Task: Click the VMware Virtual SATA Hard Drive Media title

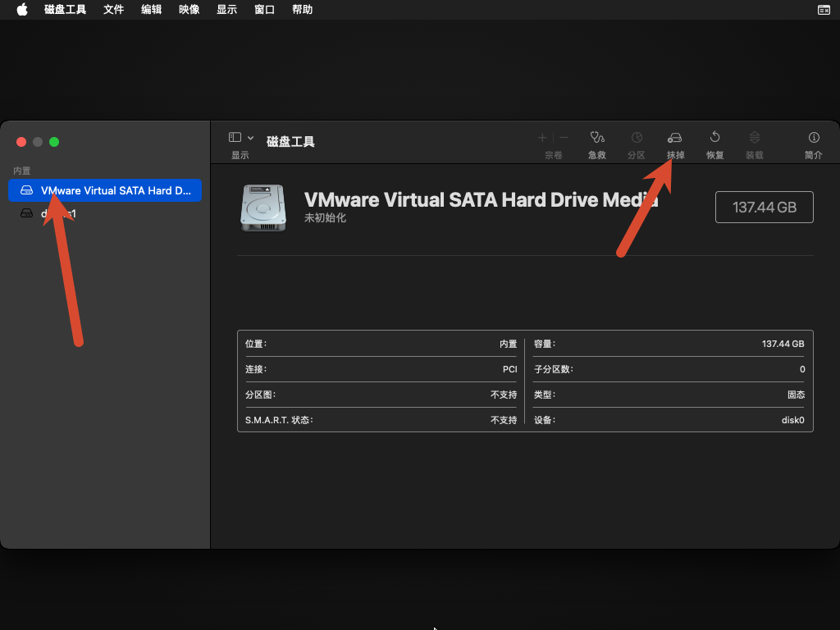Action: click(481, 200)
